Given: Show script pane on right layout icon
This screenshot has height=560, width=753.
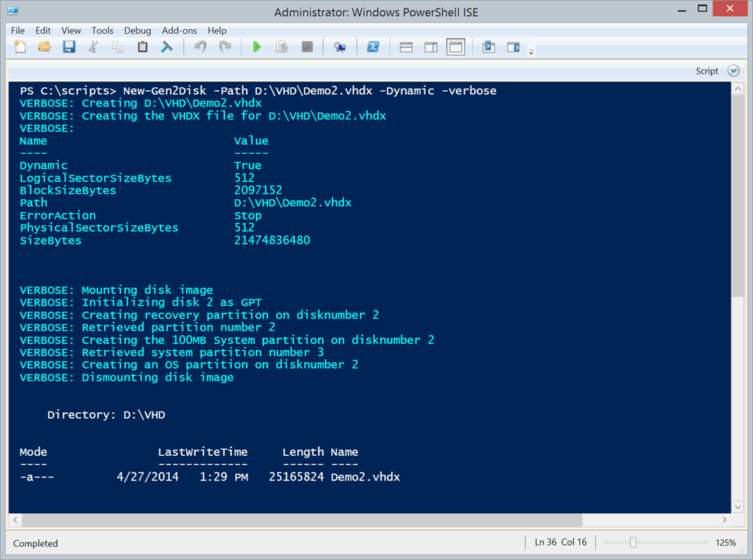Looking at the screenshot, I should 431,47.
